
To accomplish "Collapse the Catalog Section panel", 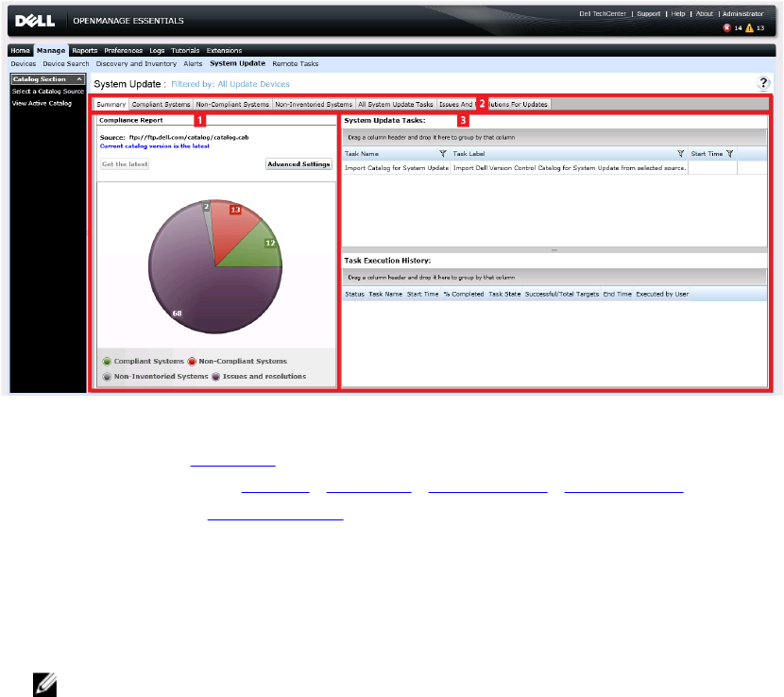I will tap(79, 79).
